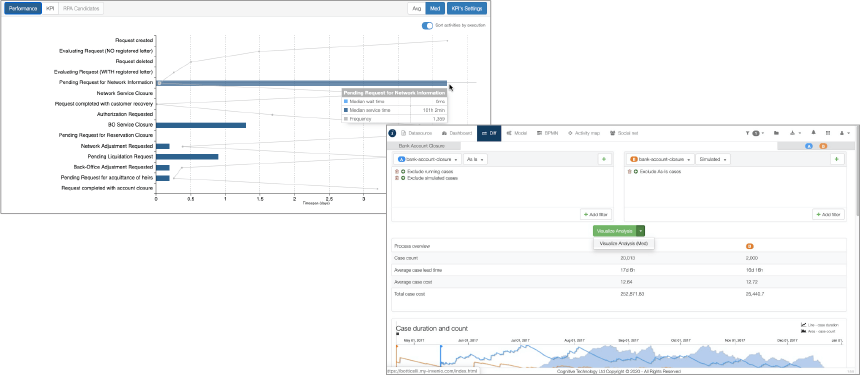Toggle the Exclude simulated cases filter on/off
The image size is (860, 375).
point(403,178)
